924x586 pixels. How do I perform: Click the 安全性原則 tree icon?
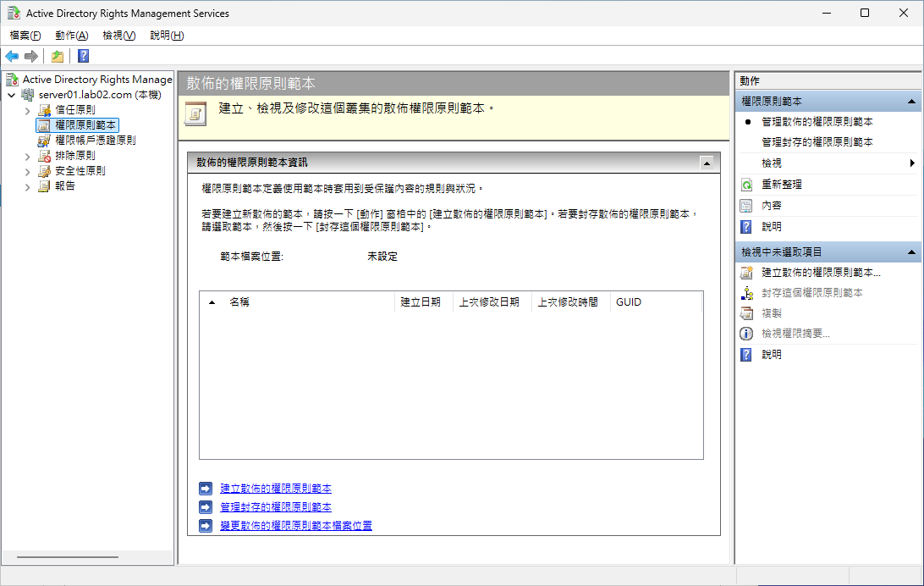pos(44,171)
